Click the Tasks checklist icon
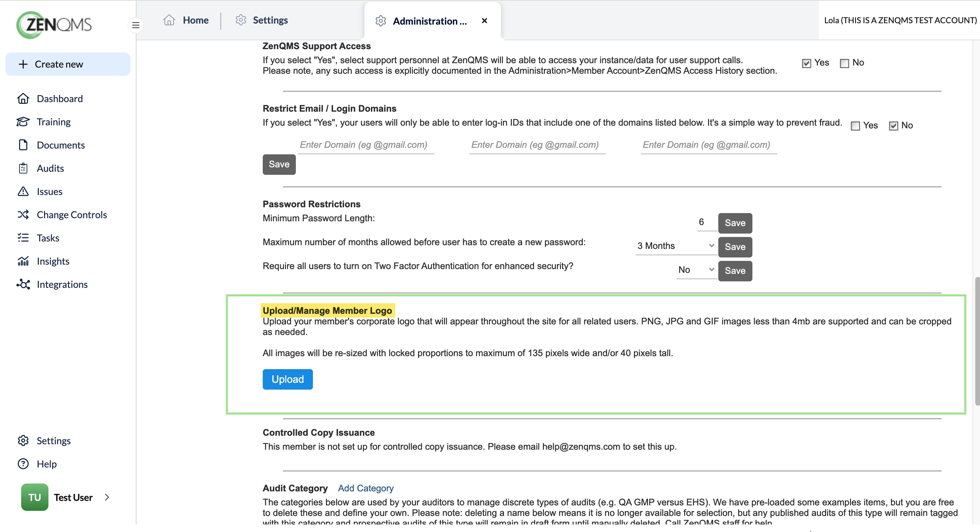This screenshot has height=532, width=980. pyautogui.click(x=23, y=238)
